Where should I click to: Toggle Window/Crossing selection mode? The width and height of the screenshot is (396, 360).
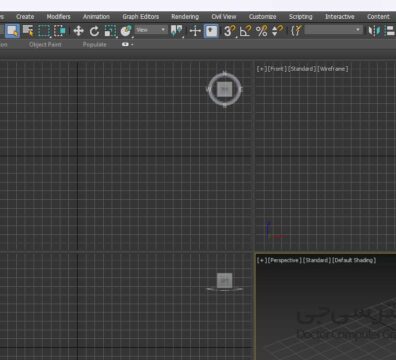(60, 31)
